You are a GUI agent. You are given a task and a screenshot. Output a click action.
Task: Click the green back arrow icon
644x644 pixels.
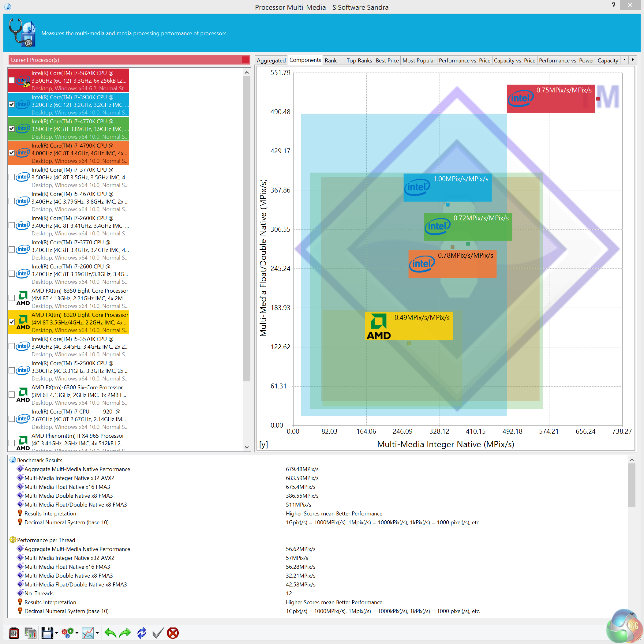(x=110, y=632)
